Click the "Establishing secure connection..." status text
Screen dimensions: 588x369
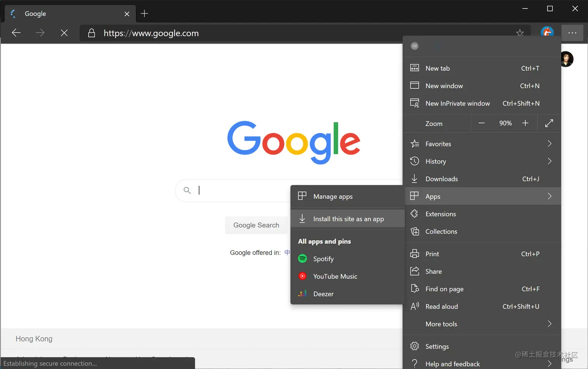(x=50, y=364)
